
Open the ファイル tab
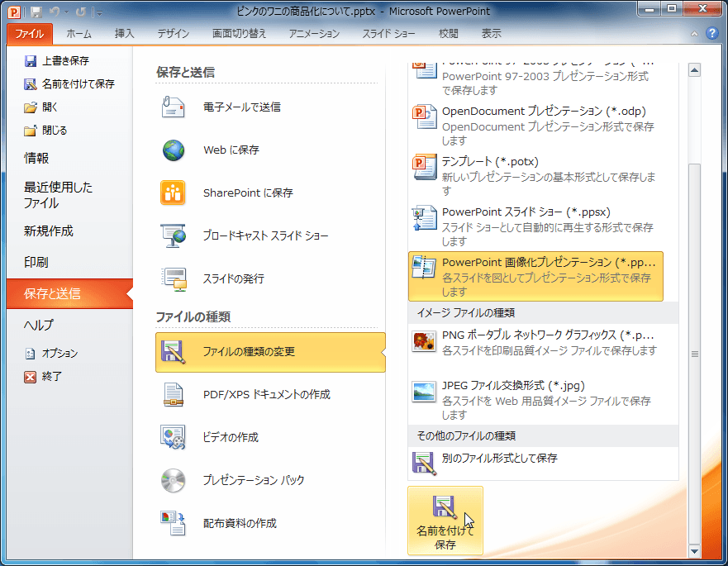tap(29, 34)
